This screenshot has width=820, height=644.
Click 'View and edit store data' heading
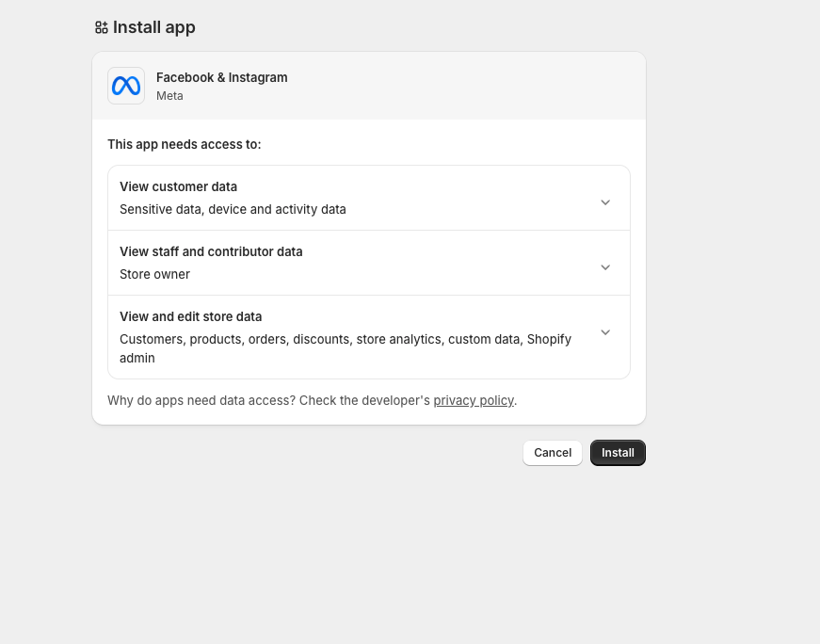(190, 316)
